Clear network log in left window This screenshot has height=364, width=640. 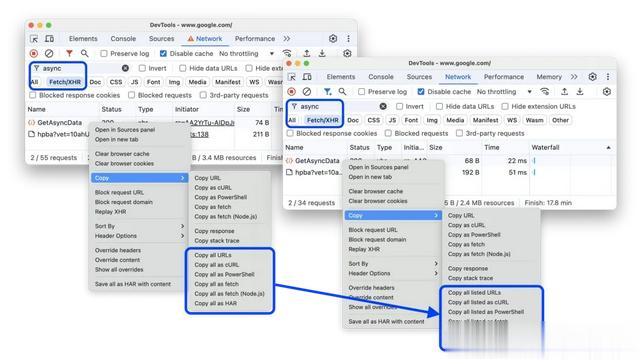coord(49,53)
